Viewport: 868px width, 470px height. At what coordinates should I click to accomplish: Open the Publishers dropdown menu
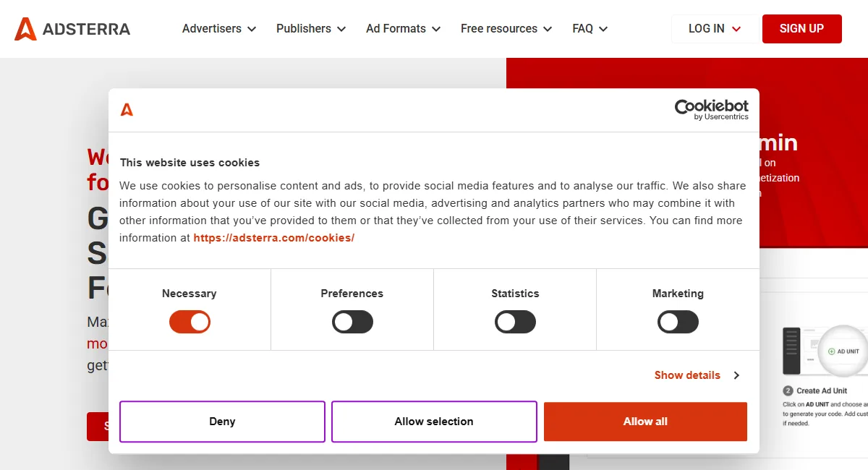coord(311,29)
